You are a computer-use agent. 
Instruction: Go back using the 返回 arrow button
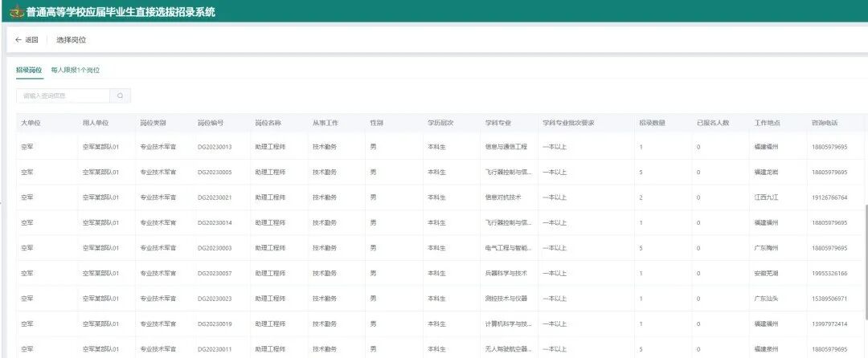[x=27, y=40]
